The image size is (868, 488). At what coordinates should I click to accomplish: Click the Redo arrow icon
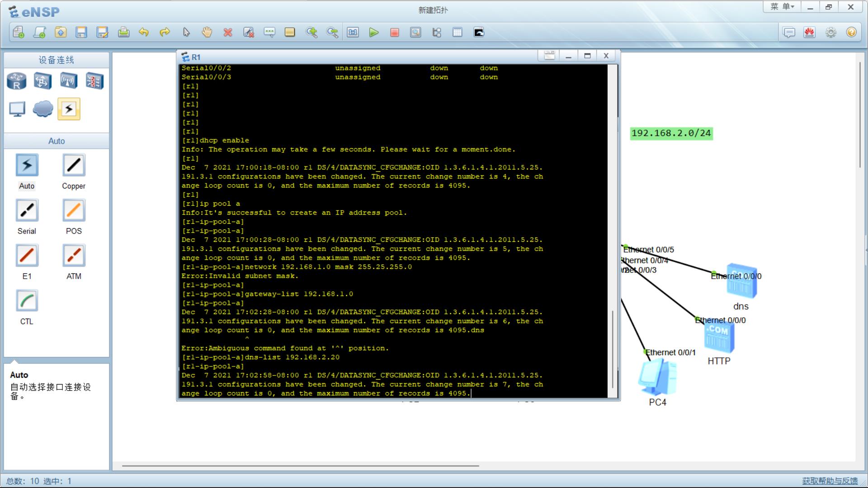pyautogui.click(x=165, y=32)
